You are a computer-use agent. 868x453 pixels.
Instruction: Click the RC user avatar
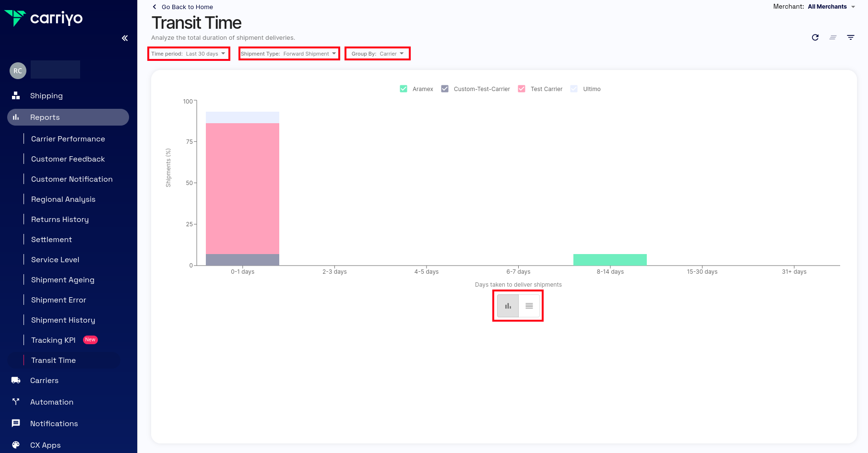(18, 70)
